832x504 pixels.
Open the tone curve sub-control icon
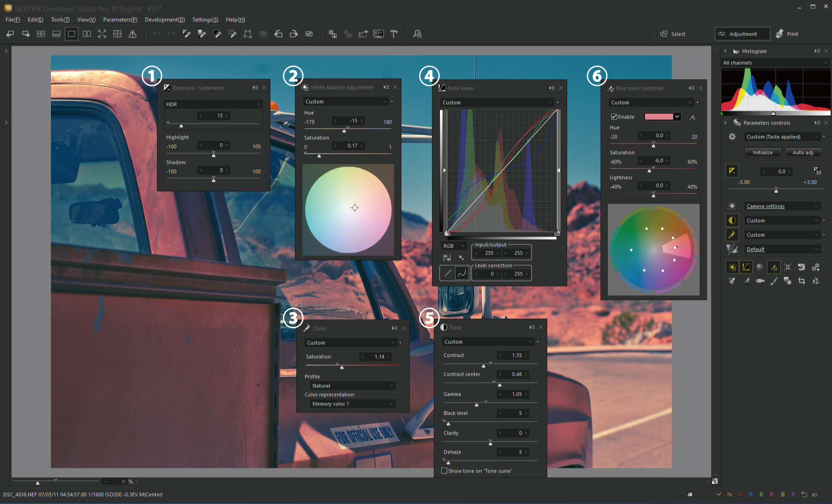(746, 267)
